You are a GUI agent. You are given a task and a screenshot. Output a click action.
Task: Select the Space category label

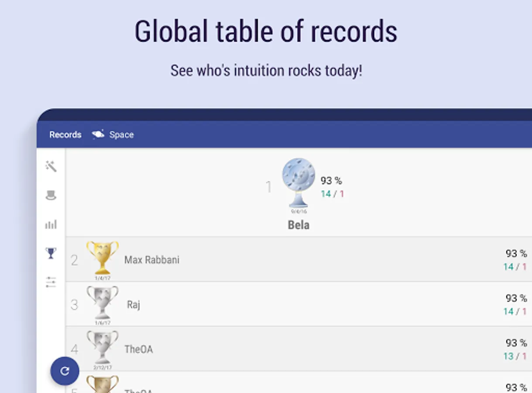click(x=121, y=134)
